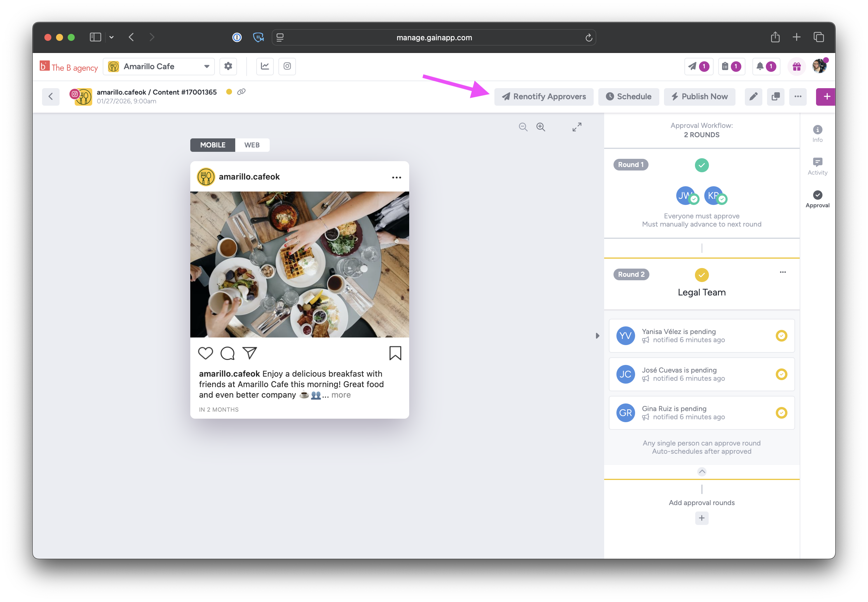Zoom in on the post preview
Viewport: 868px width, 602px height.
[x=541, y=127]
